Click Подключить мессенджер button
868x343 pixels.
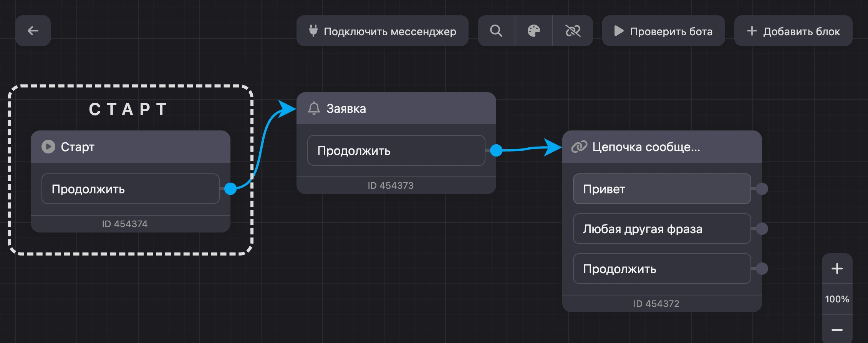click(382, 31)
